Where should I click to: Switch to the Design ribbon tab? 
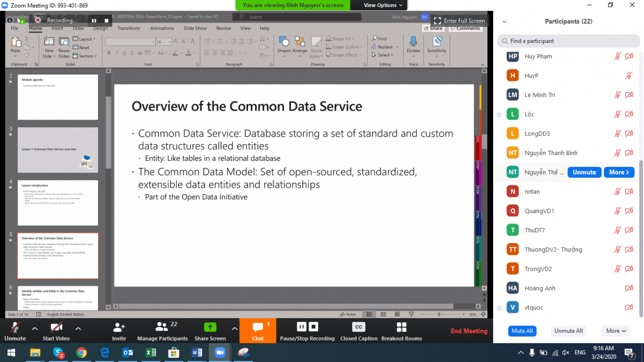pos(100,28)
